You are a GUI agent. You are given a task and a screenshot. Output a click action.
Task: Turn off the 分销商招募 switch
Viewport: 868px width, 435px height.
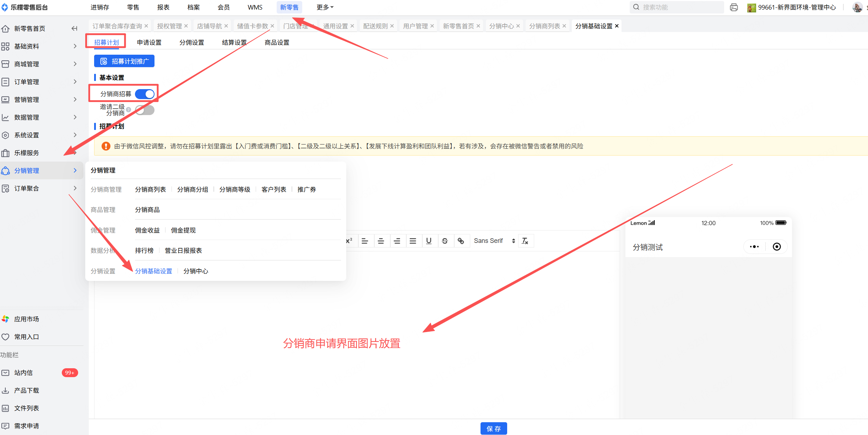pyautogui.click(x=145, y=94)
